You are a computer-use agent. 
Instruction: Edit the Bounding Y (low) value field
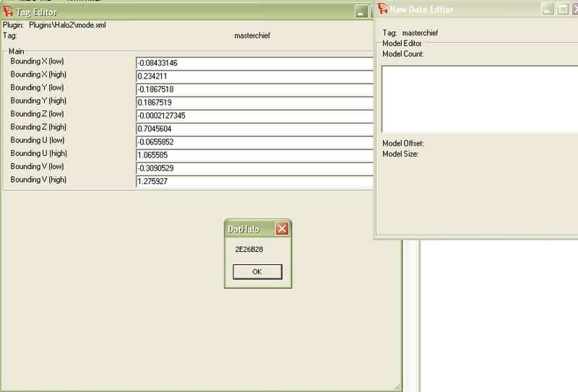coord(255,90)
